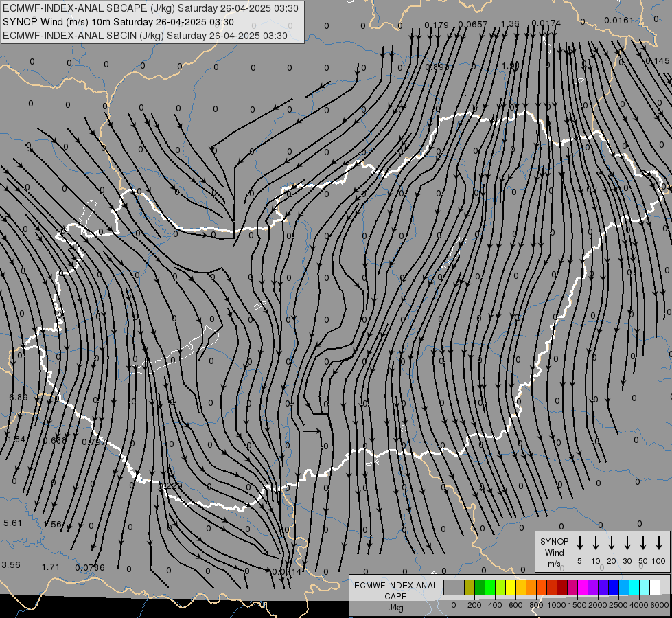The height and width of the screenshot is (618, 672).
Task: Click the SBCIN title line in the header box
Action: point(145,36)
